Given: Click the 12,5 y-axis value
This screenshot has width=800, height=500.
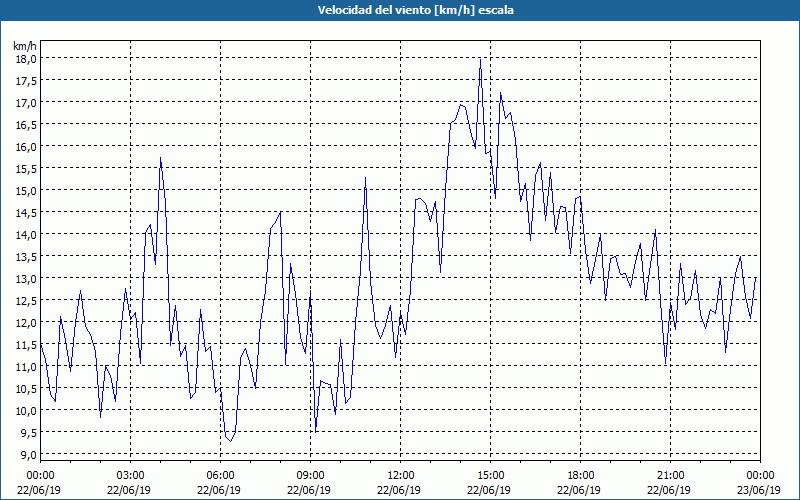Looking at the screenshot, I should coord(26,301).
